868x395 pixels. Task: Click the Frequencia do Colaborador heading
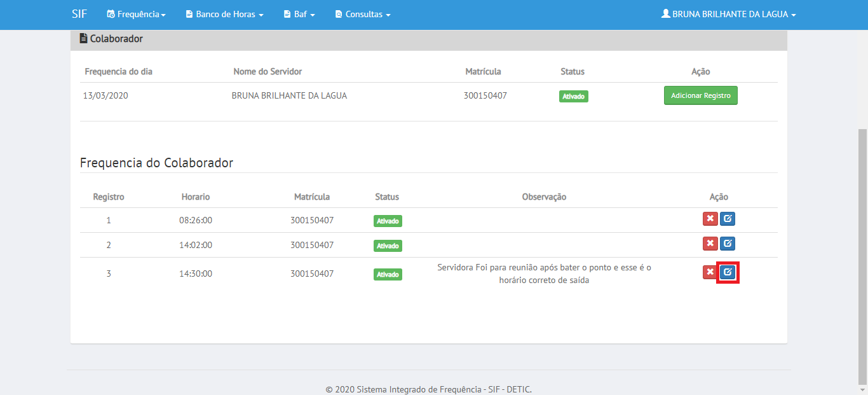pos(156,163)
